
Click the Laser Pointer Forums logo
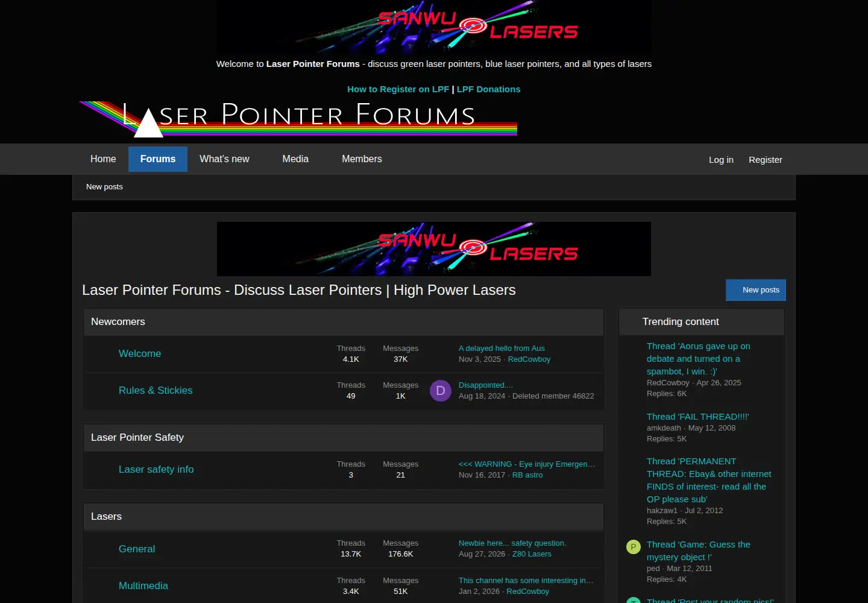click(298, 119)
